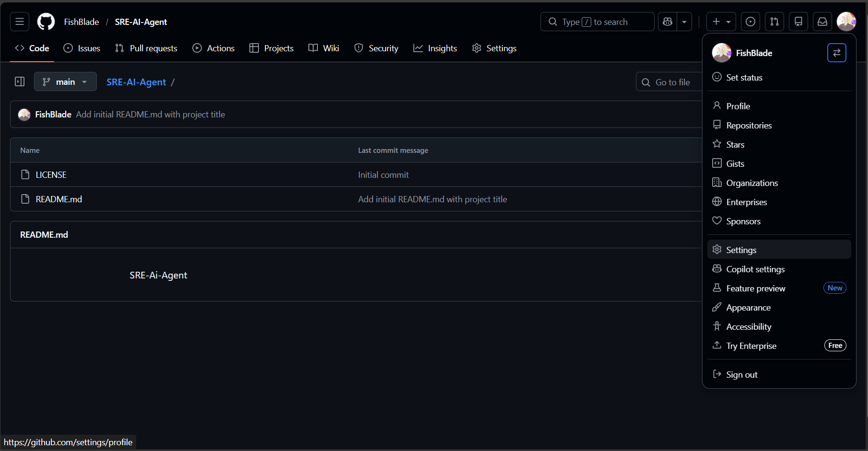Click the search field in header
This screenshot has height=451, width=868.
597,22
